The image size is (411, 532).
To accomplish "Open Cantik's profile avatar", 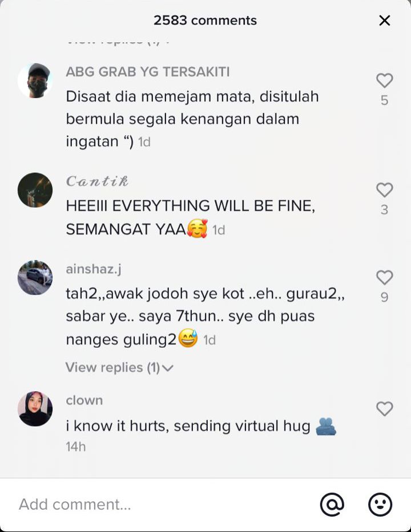I will click(x=35, y=190).
